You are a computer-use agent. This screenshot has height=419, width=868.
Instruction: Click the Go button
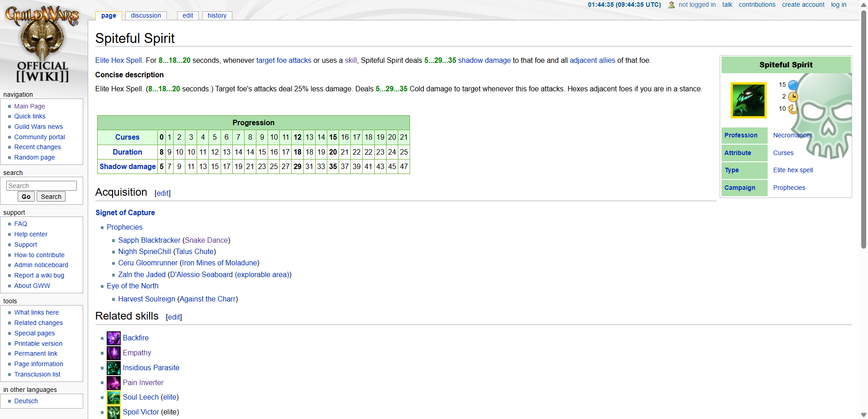pos(26,197)
